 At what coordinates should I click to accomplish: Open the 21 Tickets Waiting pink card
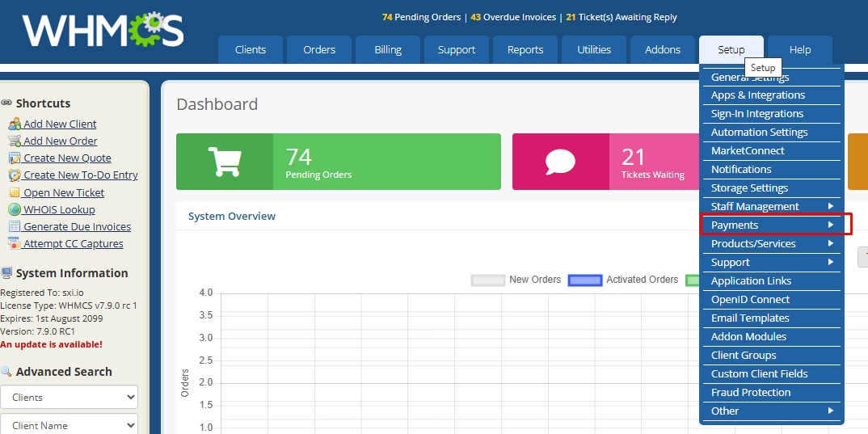(605, 162)
